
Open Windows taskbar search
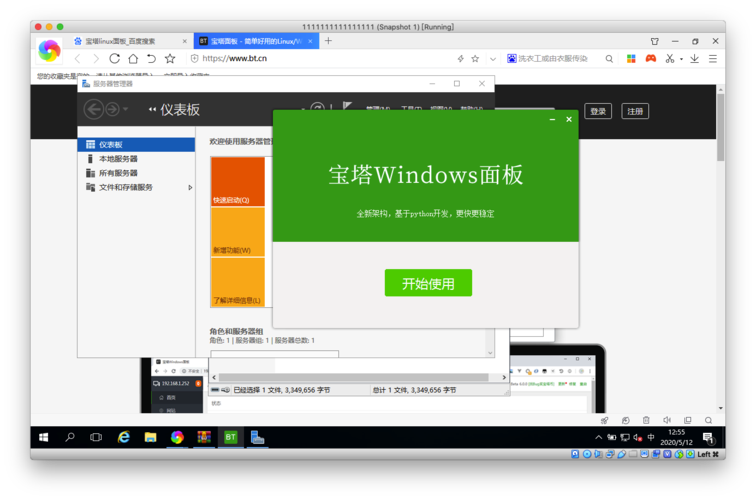click(70, 437)
